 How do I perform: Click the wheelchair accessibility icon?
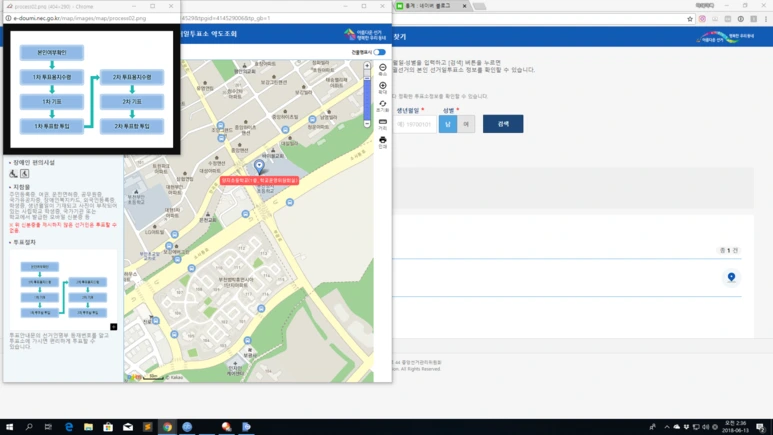pyautogui.click(x=13, y=173)
